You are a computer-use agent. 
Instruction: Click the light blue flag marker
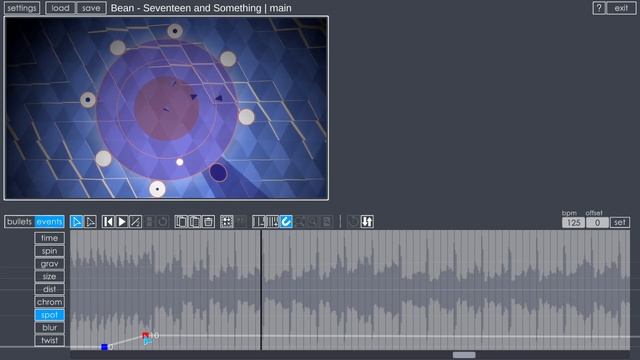(148, 341)
